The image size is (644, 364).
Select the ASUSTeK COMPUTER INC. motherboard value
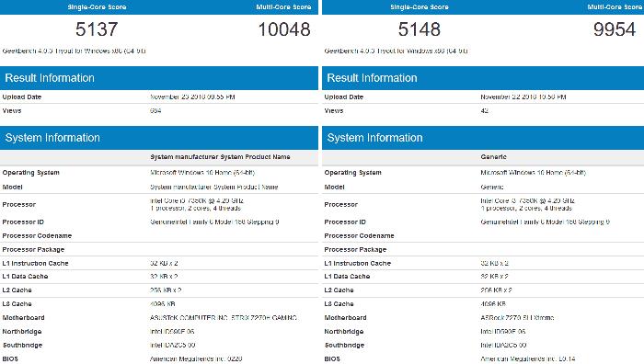[224, 318]
